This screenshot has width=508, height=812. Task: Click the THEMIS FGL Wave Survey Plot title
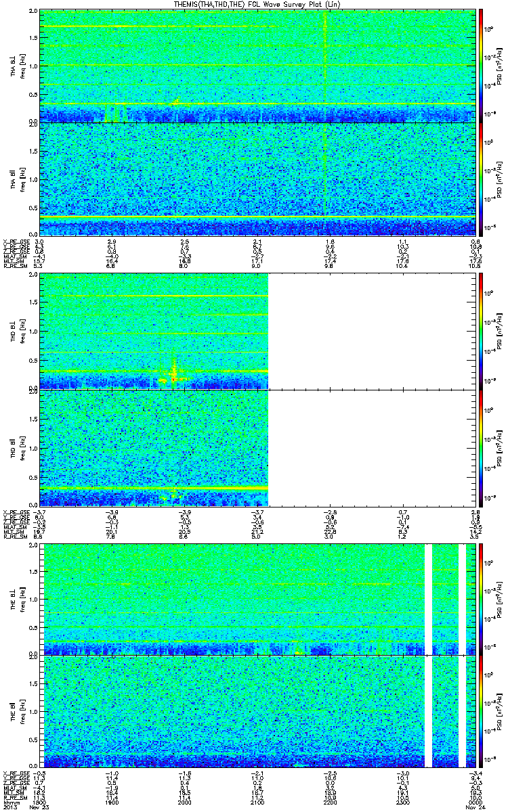point(257,4)
